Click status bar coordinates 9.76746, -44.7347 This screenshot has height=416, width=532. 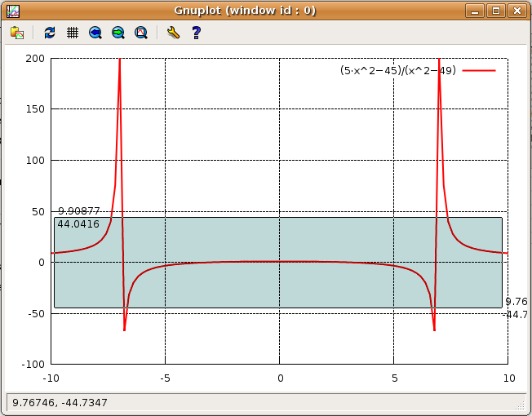click(60, 403)
